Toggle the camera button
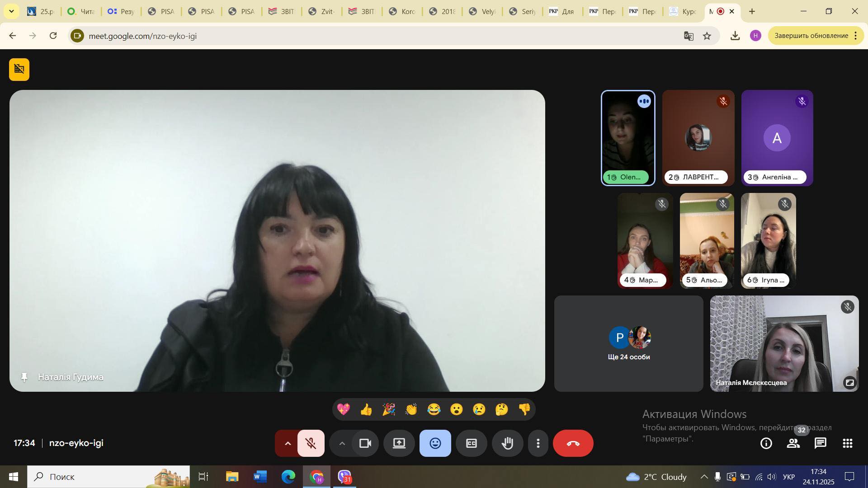 click(x=365, y=443)
